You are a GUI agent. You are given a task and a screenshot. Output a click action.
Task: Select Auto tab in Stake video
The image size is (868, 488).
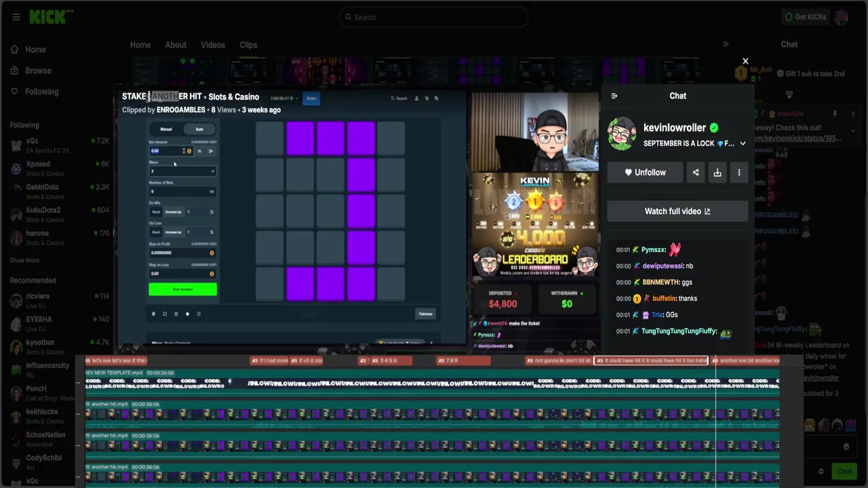pyautogui.click(x=199, y=129)
